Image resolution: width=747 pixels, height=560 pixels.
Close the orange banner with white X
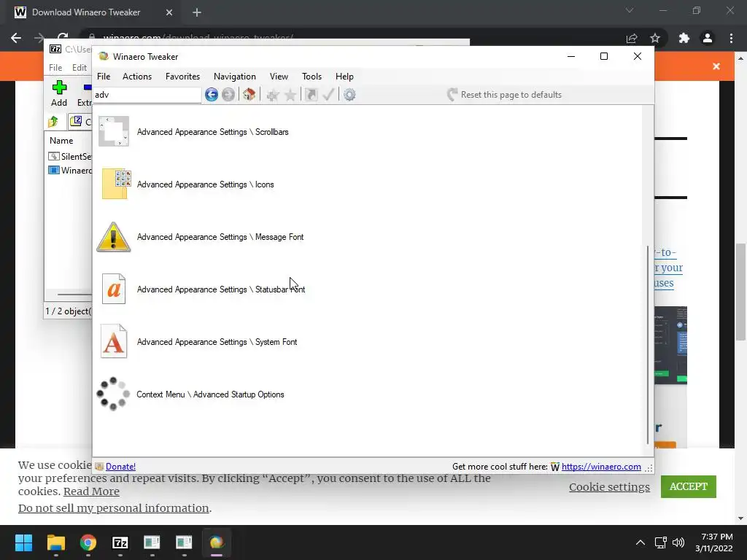[716, 66]
